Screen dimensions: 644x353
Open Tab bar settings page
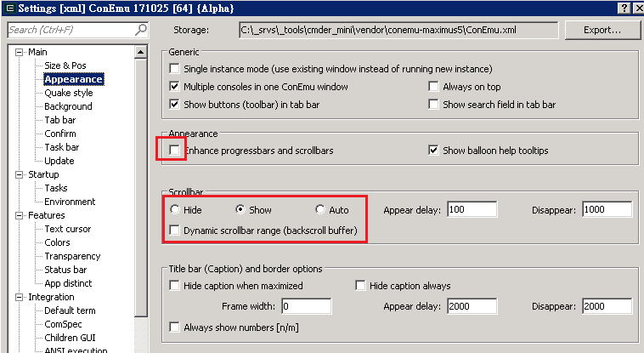pyautogui.click(x=60, y=120)
